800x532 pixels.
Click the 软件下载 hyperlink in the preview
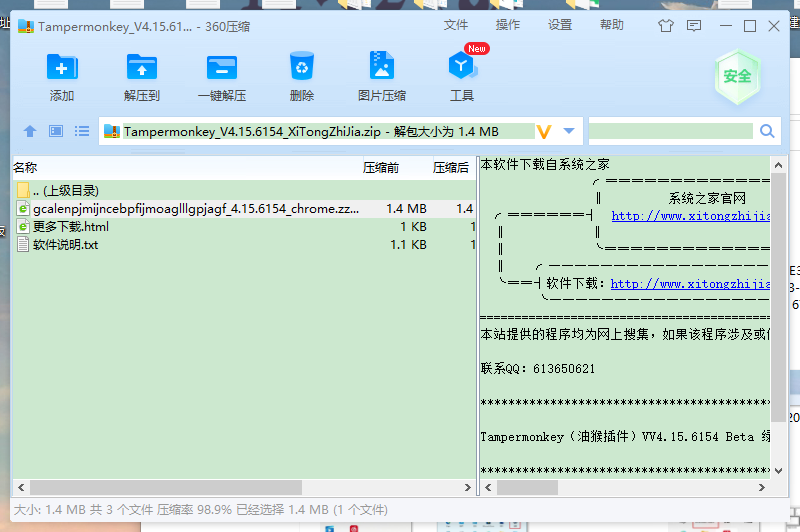click(x=690, y=284)
